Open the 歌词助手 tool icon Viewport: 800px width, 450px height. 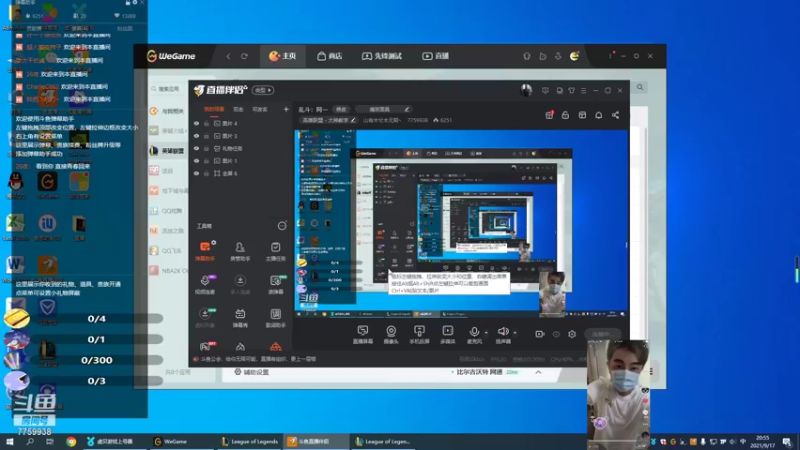276,317
